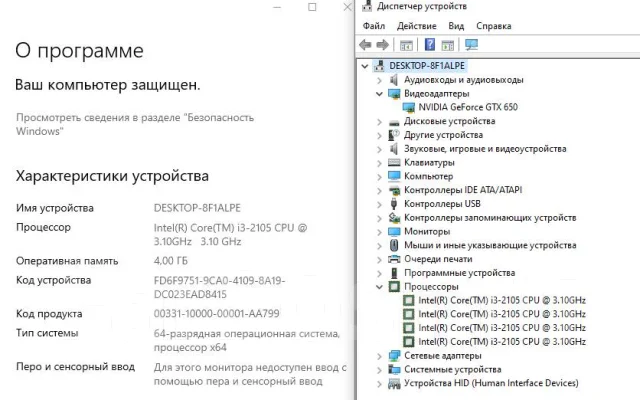640x400 pixels.
Task: Click the Forward arrow in Device Manager toolbar
Action: click(382, 44)
